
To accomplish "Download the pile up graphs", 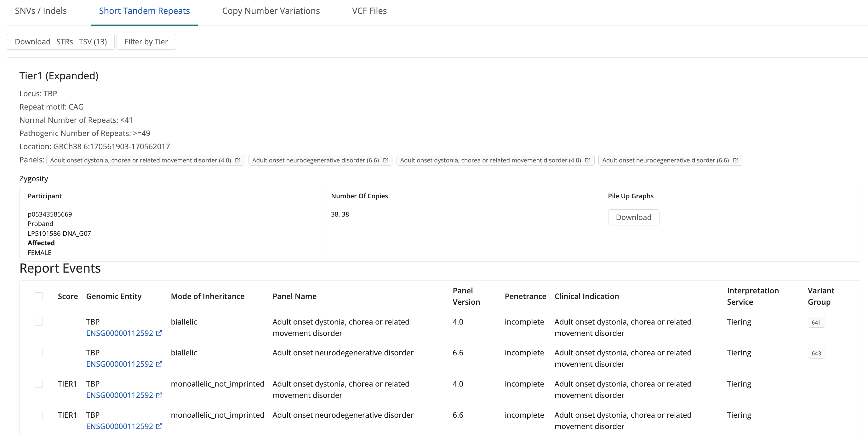I will [633, 217].
